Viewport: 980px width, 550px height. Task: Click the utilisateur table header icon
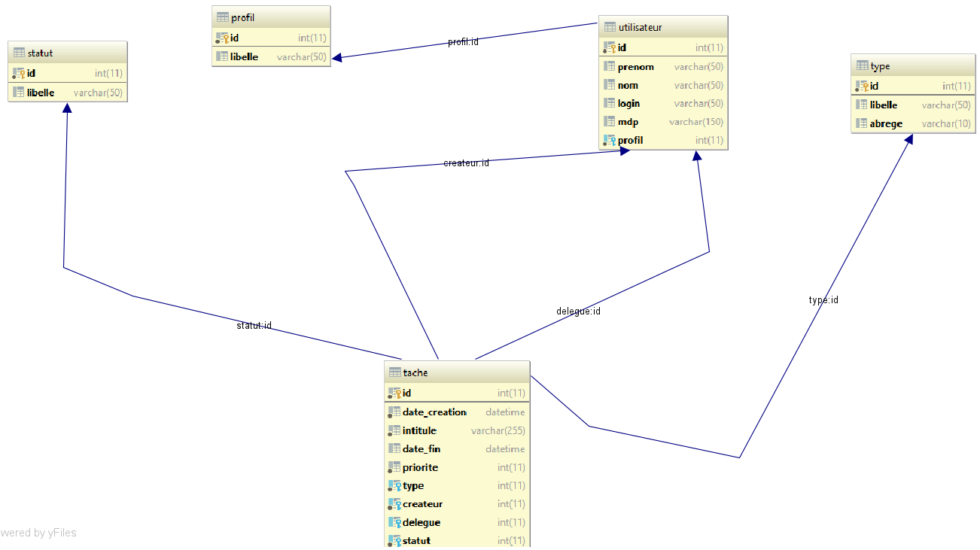[x=610, y=28]
